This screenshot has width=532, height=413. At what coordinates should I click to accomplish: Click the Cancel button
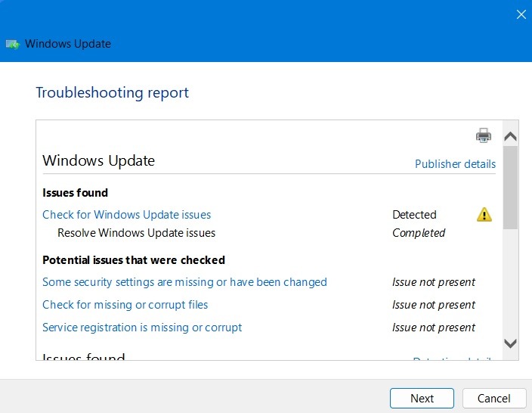pos(494,398)
